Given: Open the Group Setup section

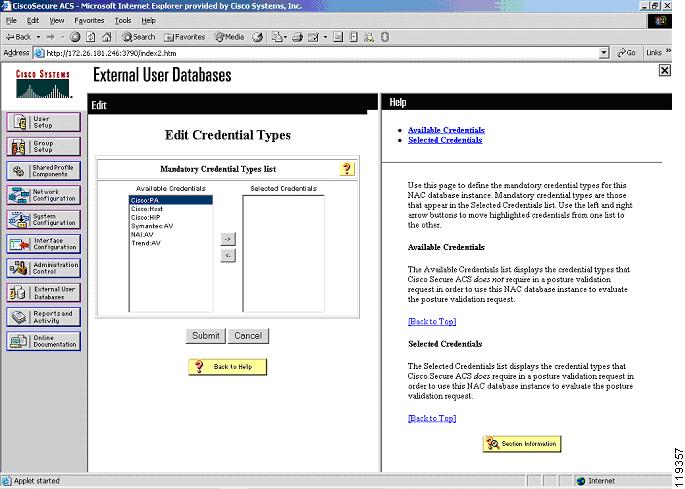Looking at the screenshot, I should [x=43, y=146].
